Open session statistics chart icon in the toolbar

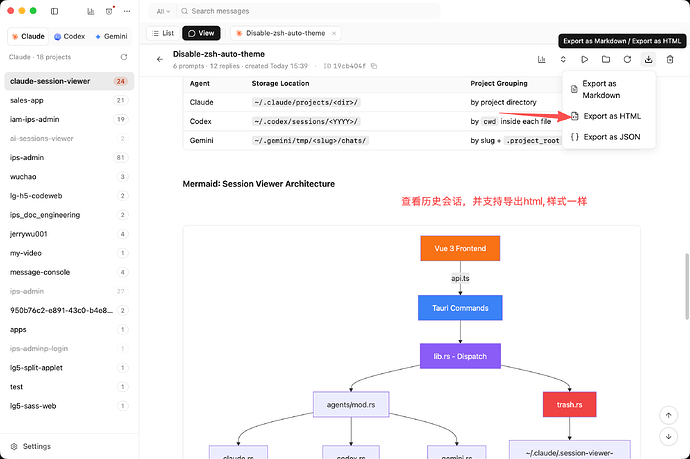click(542, 59)
